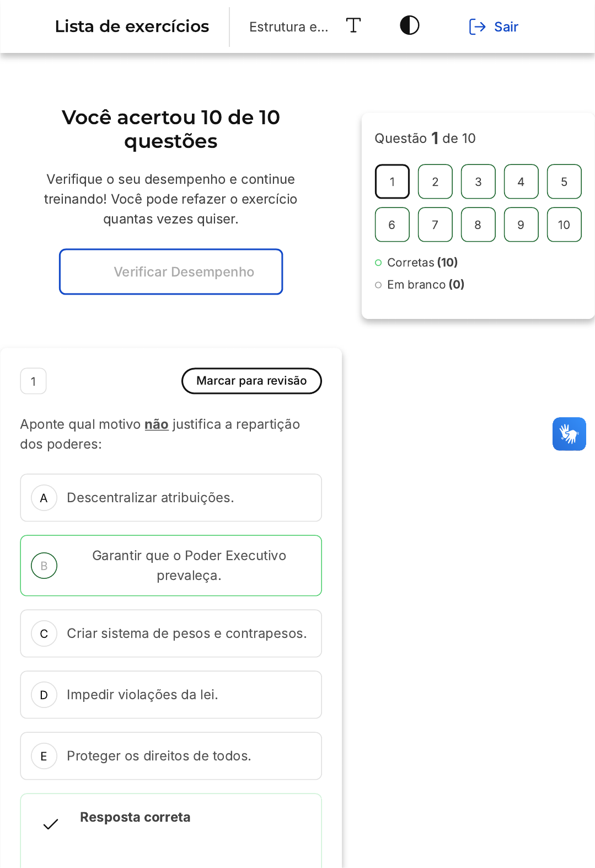Toggle the high contrast mode icon
The image size is (595, 868).
tap(409, 25)
